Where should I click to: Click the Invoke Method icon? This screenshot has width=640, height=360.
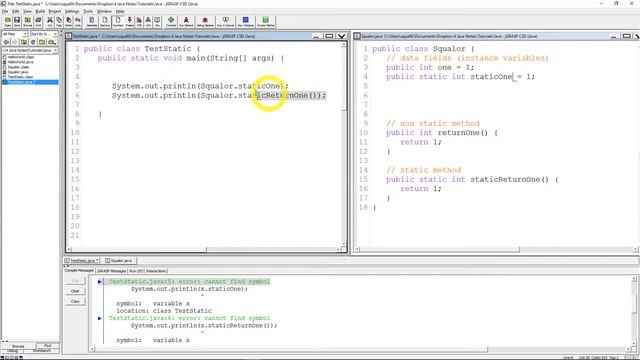[x=266, y=22]
